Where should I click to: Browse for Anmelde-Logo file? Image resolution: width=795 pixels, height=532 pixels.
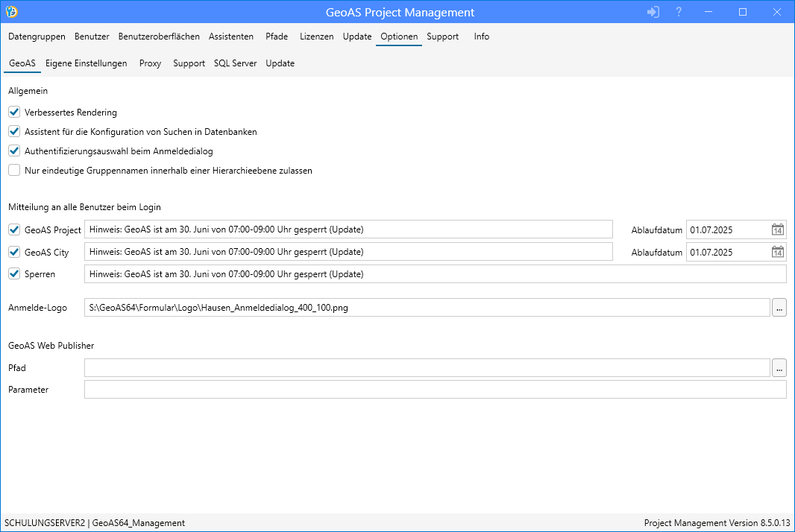point(779,308)
